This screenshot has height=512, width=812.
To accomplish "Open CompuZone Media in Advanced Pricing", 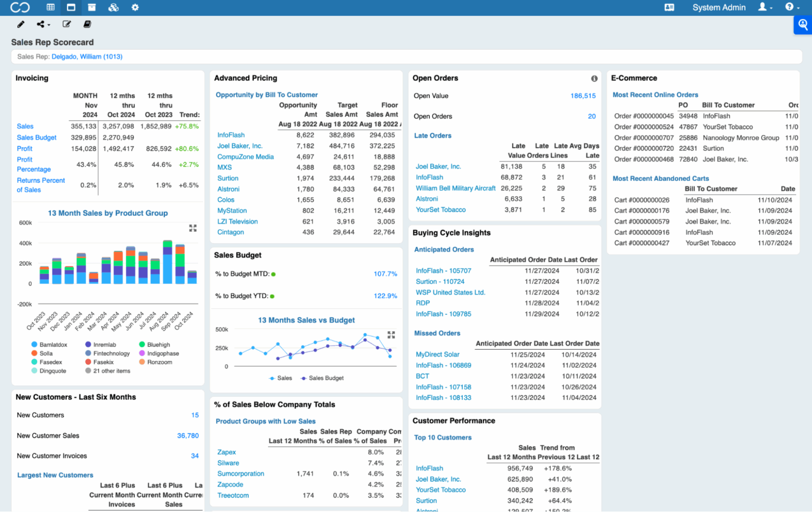I will click(x=245, y=157).
